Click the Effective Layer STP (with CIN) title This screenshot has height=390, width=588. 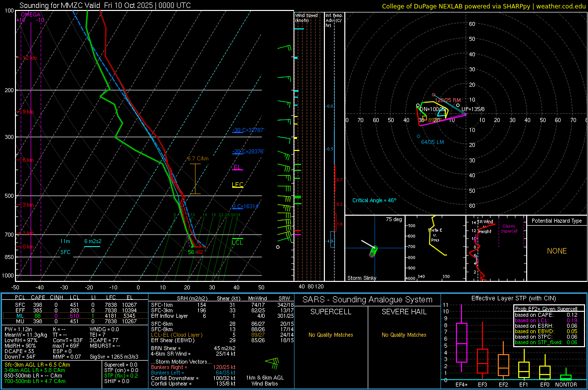513,298
